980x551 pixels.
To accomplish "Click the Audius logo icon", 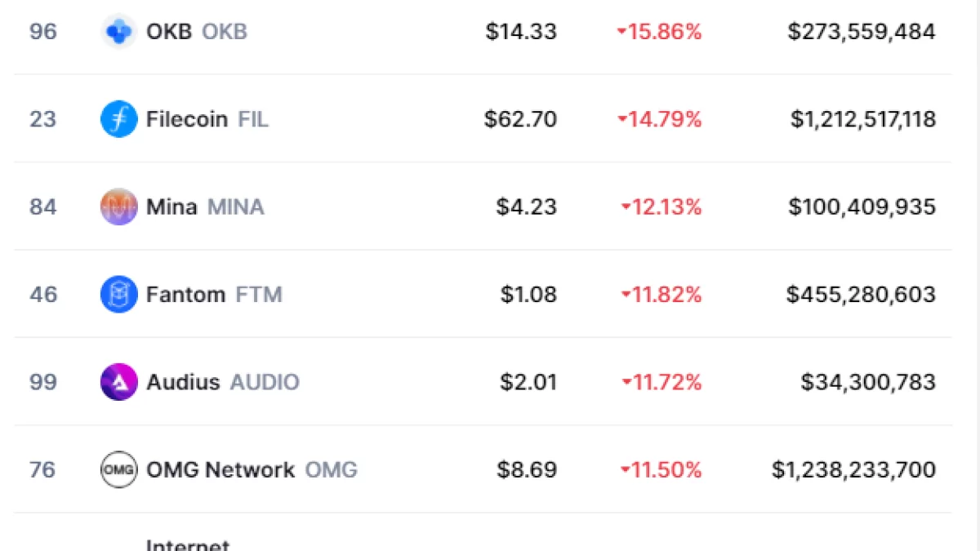I will (x=118, y=382).
